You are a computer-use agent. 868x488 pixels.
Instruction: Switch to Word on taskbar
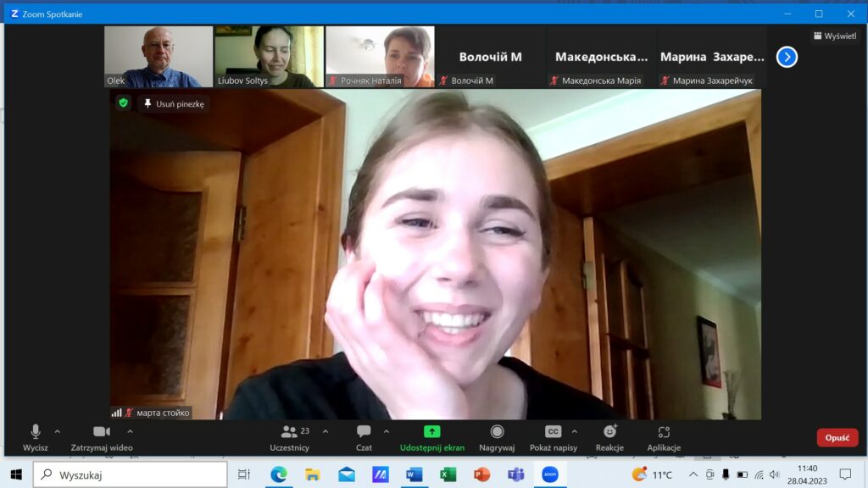click(414, 474)
